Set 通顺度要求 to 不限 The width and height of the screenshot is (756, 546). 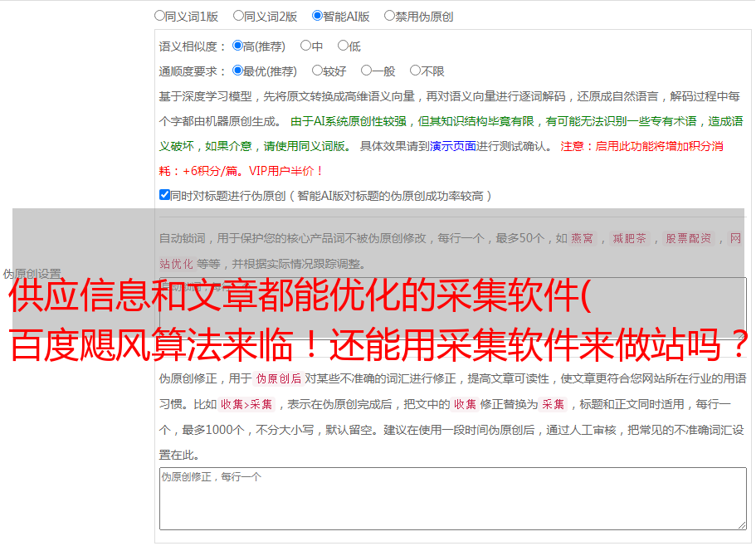(415, 71)
